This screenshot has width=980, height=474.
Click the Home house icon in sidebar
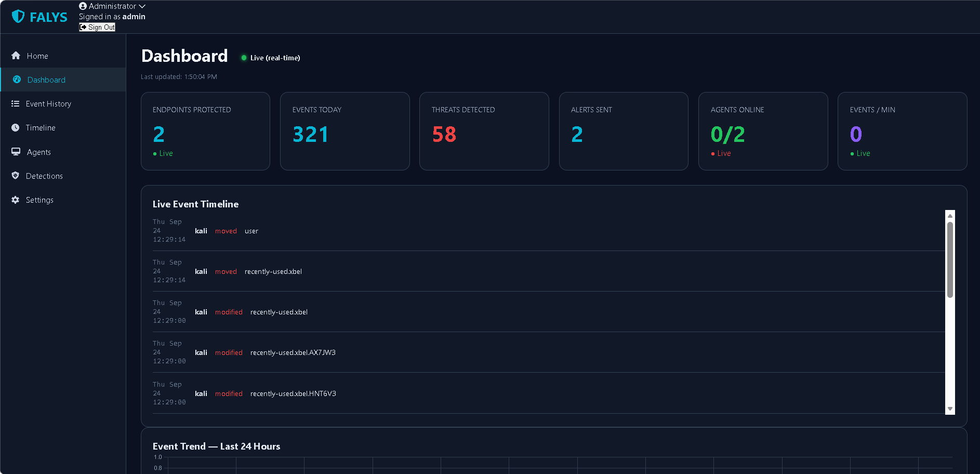pos(16,56)
